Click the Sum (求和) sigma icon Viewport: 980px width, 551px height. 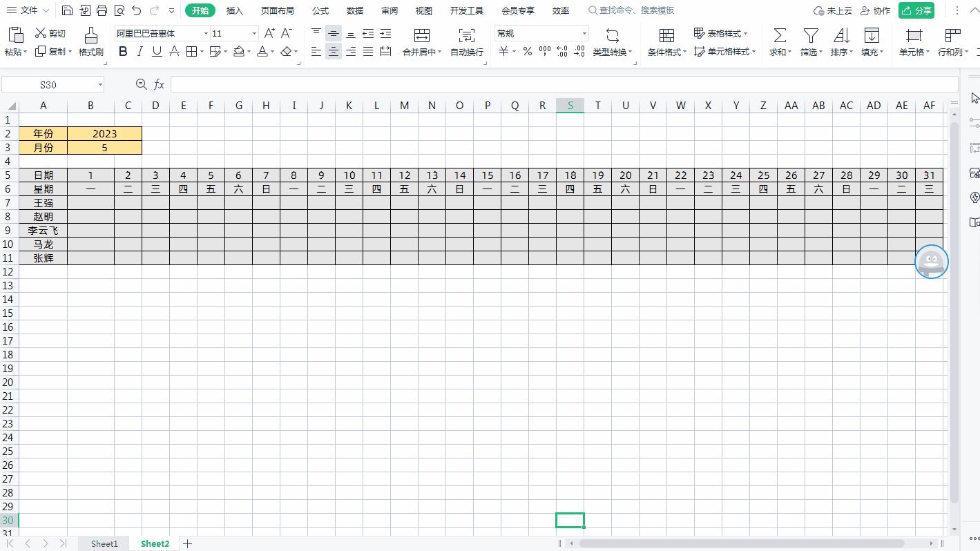pos(780,35)
